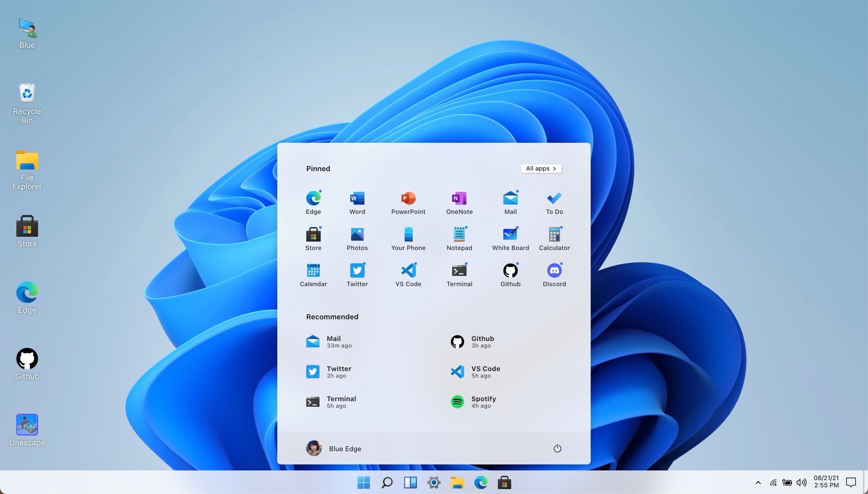Click the Windows Start button in taskbar

tap(363, 483)
